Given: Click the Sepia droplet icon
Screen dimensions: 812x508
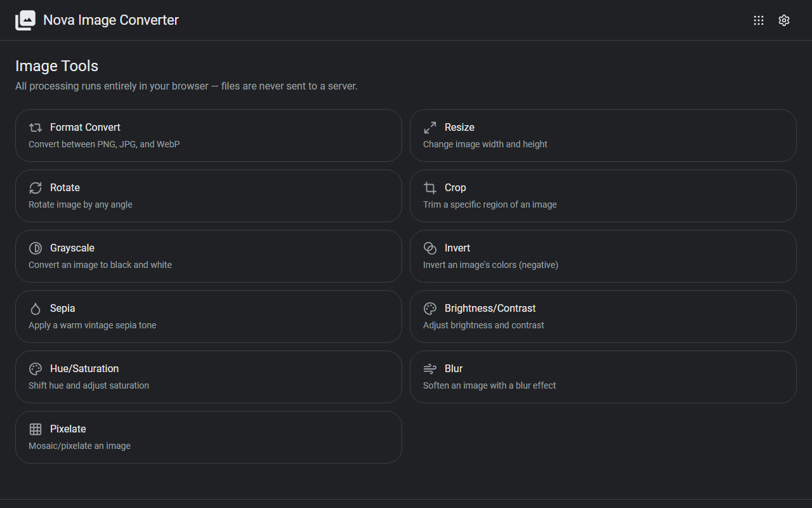Looking at the screenshot, I should (x=36, y=309).
